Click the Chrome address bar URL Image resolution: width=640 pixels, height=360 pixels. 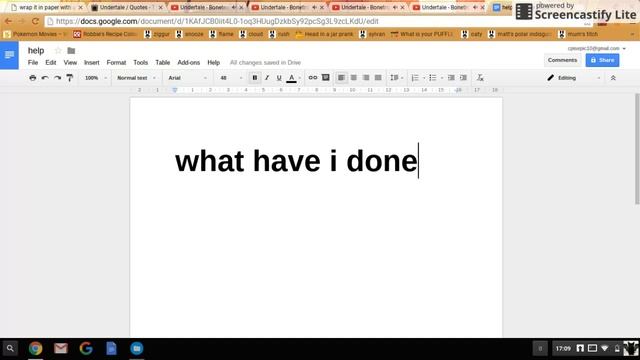217,21
